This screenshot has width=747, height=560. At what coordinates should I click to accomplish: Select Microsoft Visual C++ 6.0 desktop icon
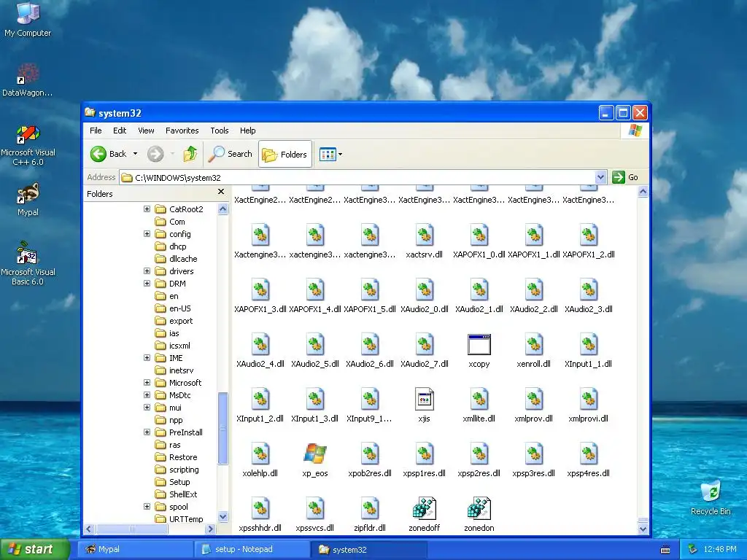(x=28, y=145)
